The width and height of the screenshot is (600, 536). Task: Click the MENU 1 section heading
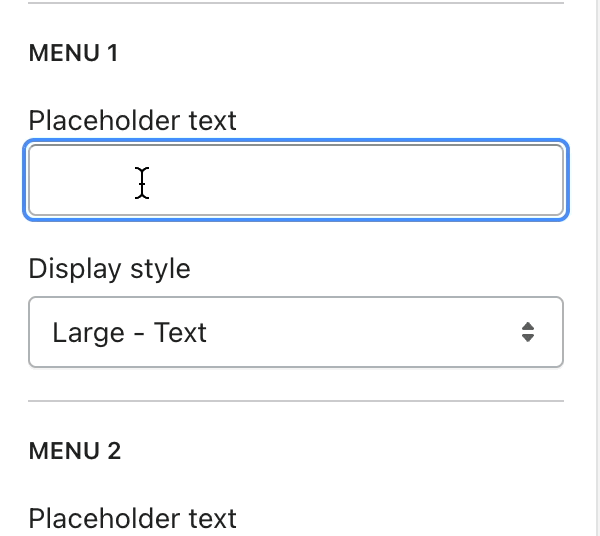point(73,53)
